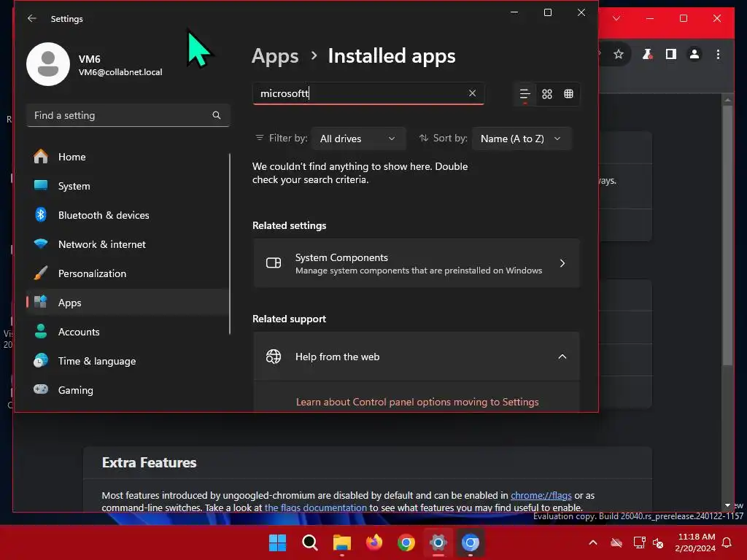The width and height of the screenshot is (747, 560).
Task: Show hidden tray icons chevron
Action: coord(593,542)
